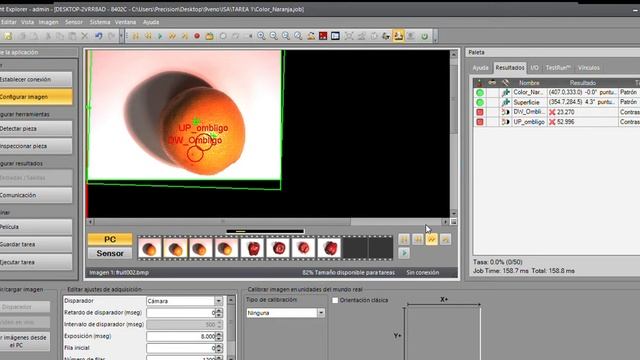Switch to the I/O tab

[x=534, y=68]
